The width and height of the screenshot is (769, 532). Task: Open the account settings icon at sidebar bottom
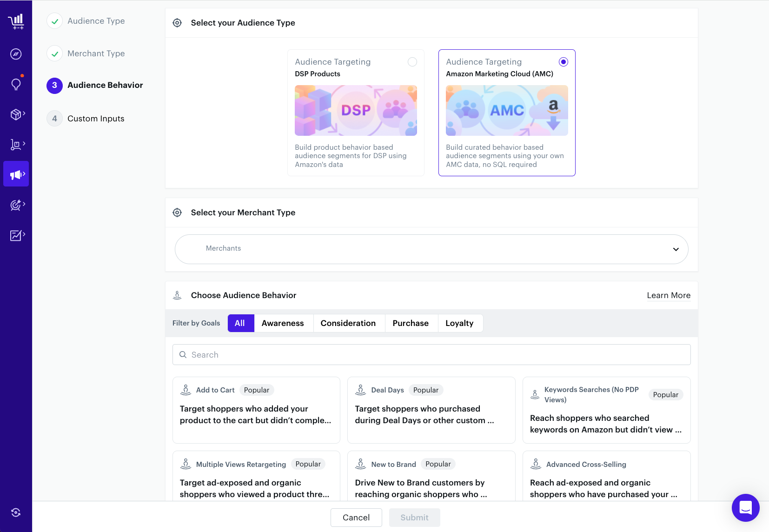point(16,512)
